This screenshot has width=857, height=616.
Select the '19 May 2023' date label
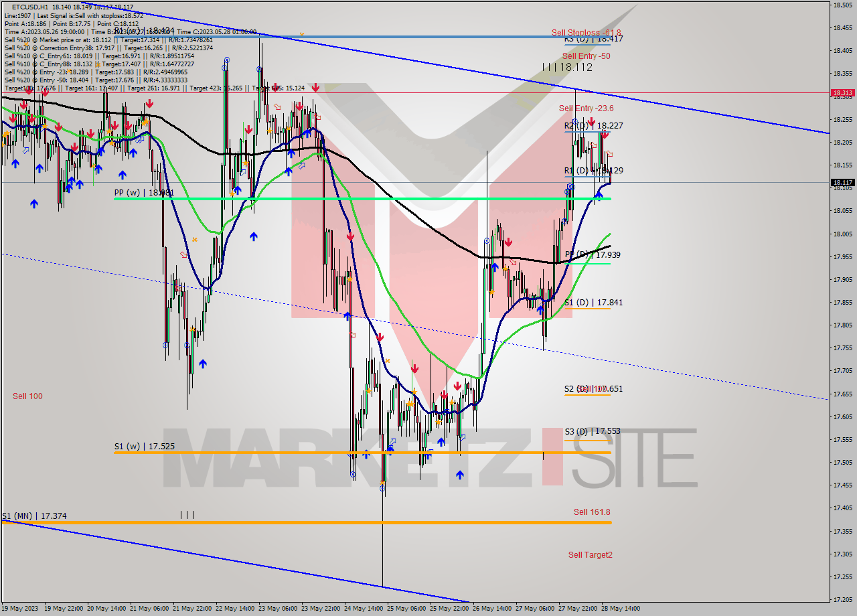click(20, 609)
